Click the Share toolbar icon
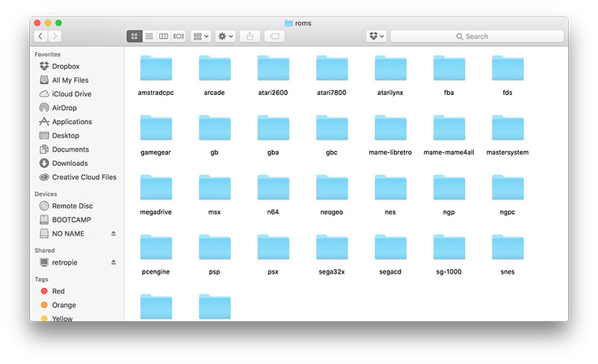 coord(250,36)
